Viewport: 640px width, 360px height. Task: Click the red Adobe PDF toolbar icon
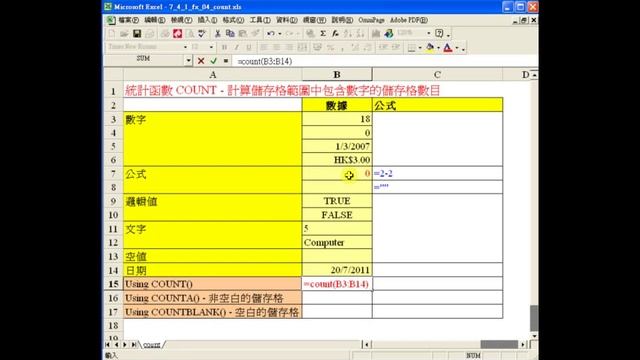click(x=178, y=33)
